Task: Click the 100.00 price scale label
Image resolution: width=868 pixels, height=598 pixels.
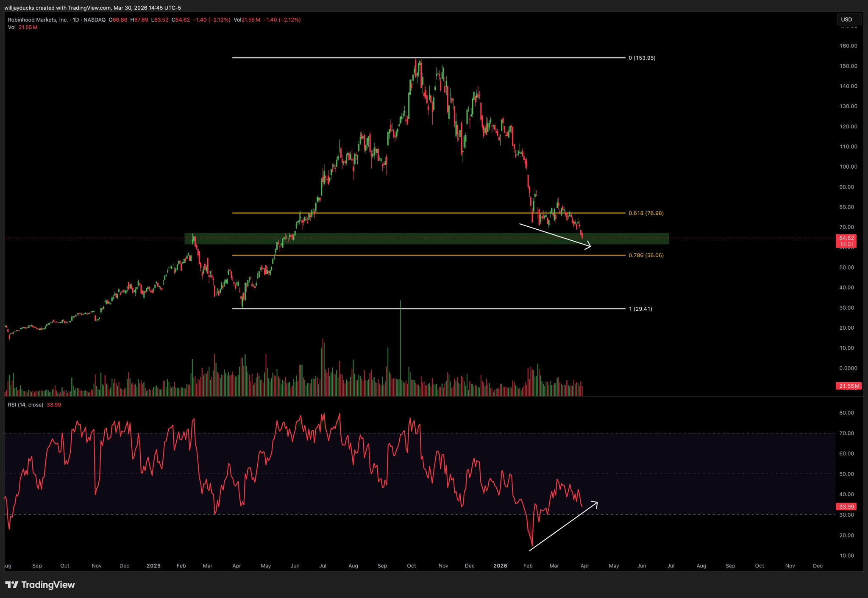Action: coord(848,167)
